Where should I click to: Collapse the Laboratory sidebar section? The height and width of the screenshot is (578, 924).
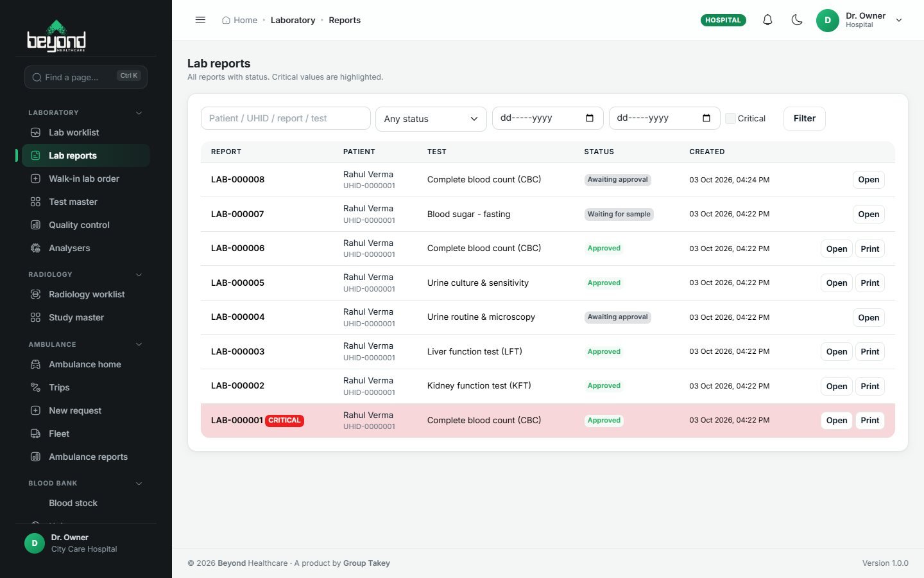139,113
